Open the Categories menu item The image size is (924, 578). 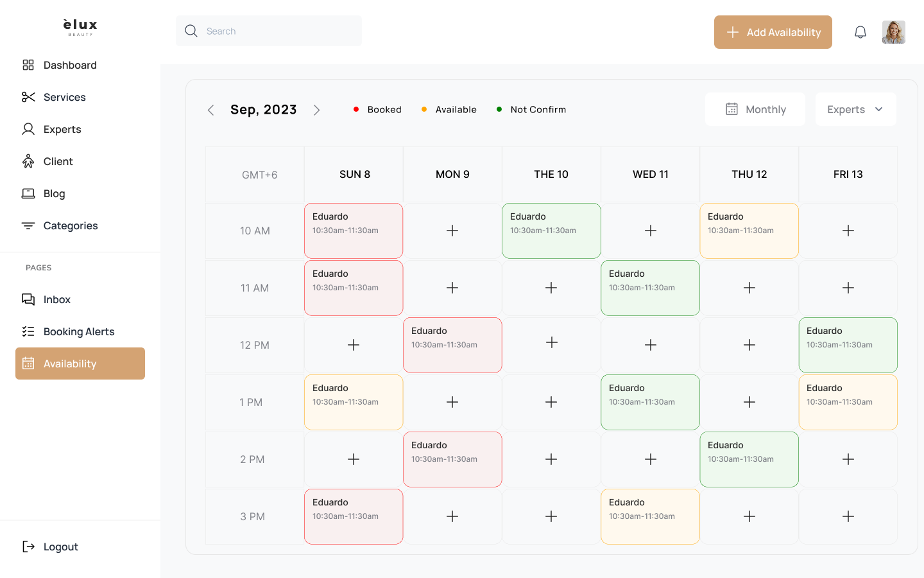pos(71,225)
